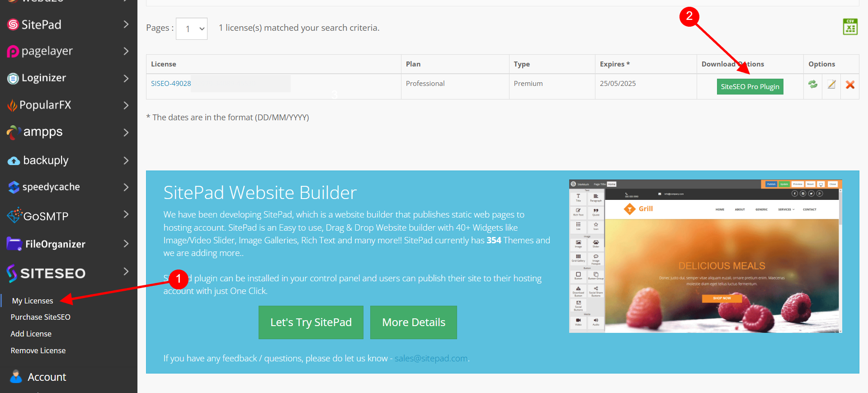
Task: Click the green refresh license icon
Action: coord(813,84)
